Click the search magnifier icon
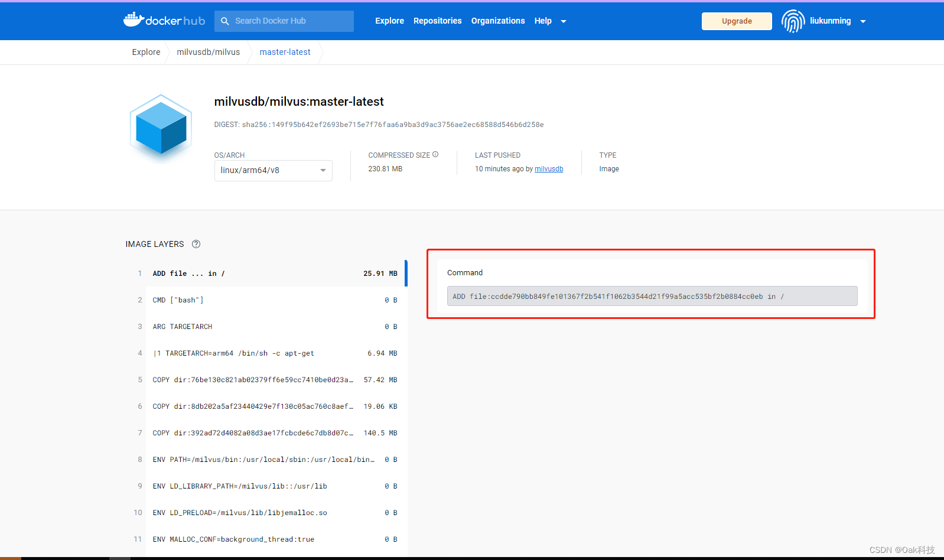The height and width of the screenshot is (560, 944). click(225, 21)
